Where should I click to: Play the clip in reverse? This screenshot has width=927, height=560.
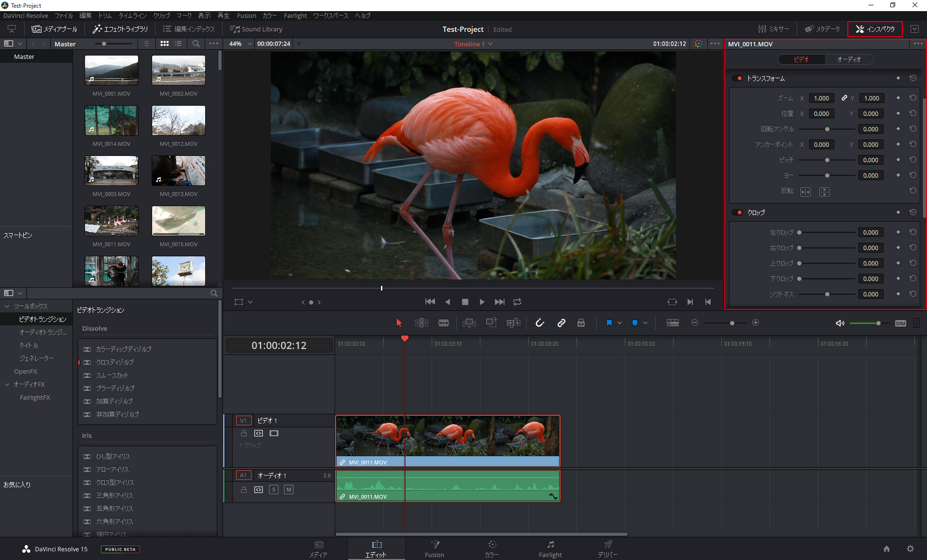click(x=448, y=302)
